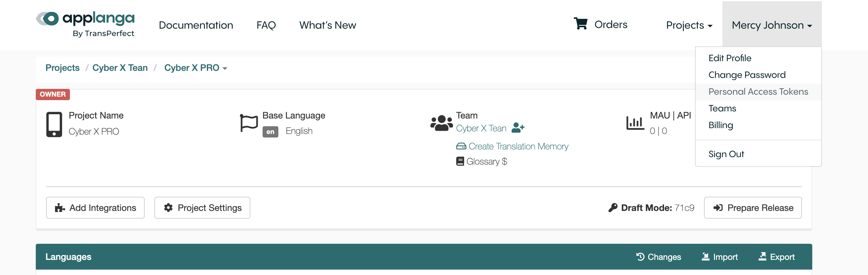
Task: Go to Orders
Action: coord(611,24)
